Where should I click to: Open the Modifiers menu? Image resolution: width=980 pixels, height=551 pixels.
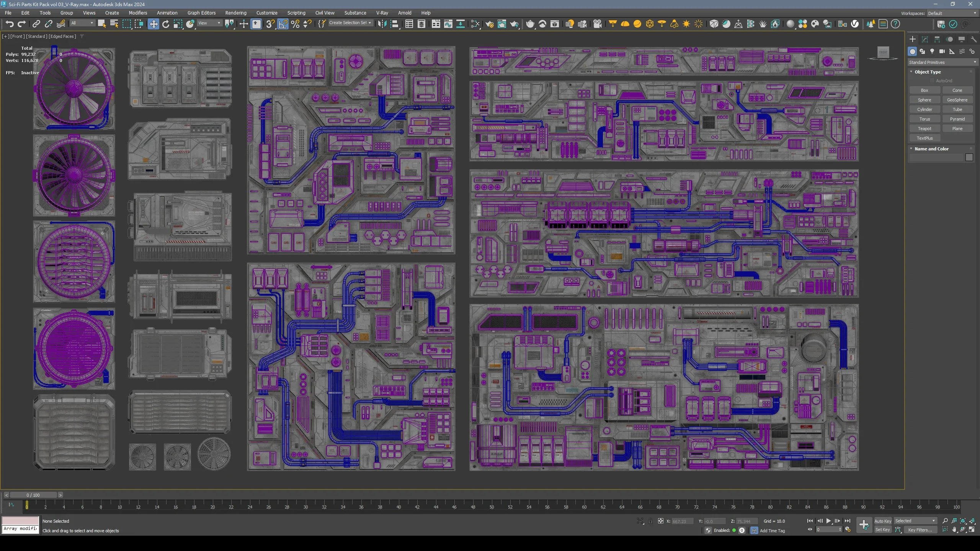[138, 13]
